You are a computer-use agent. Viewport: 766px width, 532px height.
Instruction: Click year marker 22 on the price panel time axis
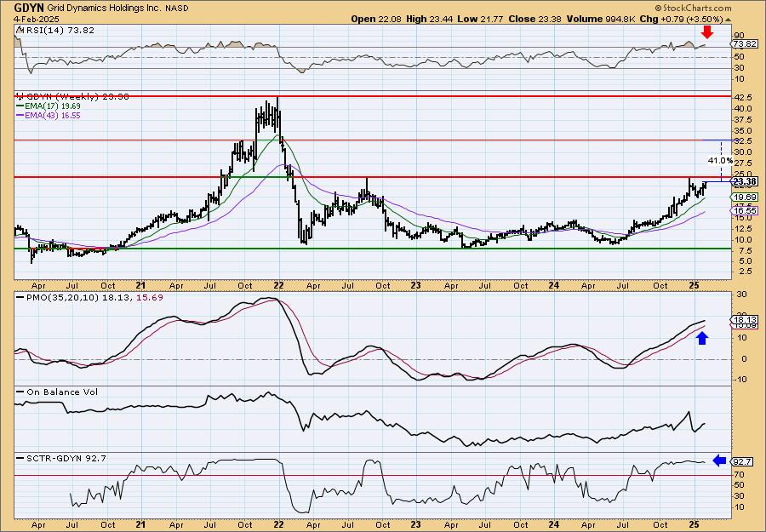[278, 285]
